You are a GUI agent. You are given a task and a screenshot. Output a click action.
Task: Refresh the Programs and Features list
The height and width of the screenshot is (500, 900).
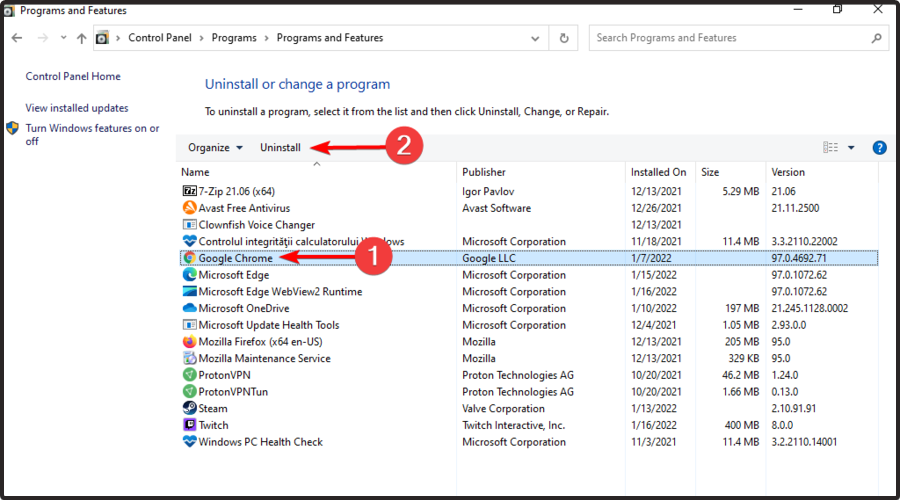[x=565, y=38]
